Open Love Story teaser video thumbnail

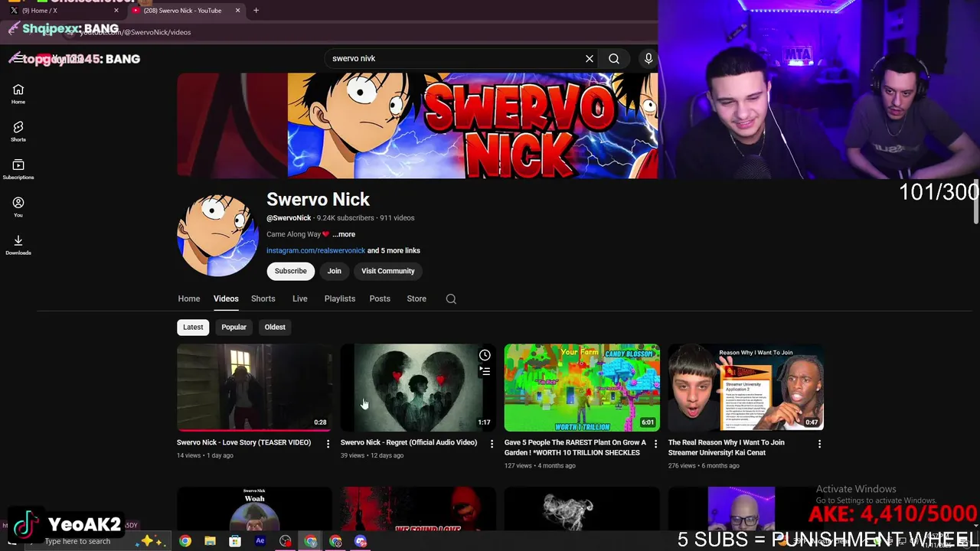click(254, 387)
